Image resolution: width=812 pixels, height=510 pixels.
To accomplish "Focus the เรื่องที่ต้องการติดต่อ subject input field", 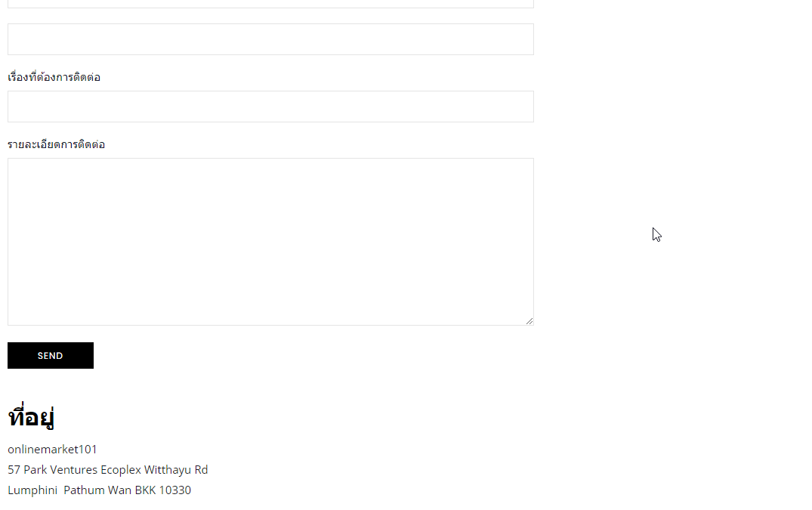I will (x=270, y=107).
